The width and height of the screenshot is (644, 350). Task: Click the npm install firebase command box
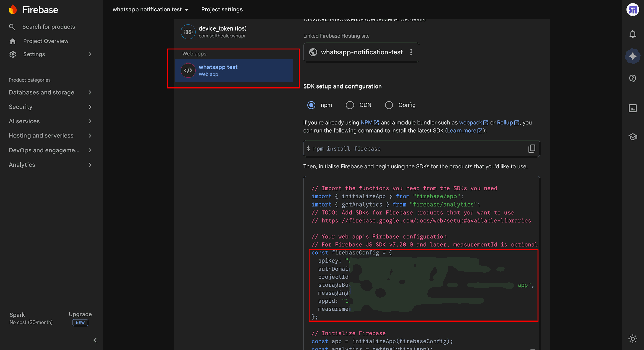421,149
